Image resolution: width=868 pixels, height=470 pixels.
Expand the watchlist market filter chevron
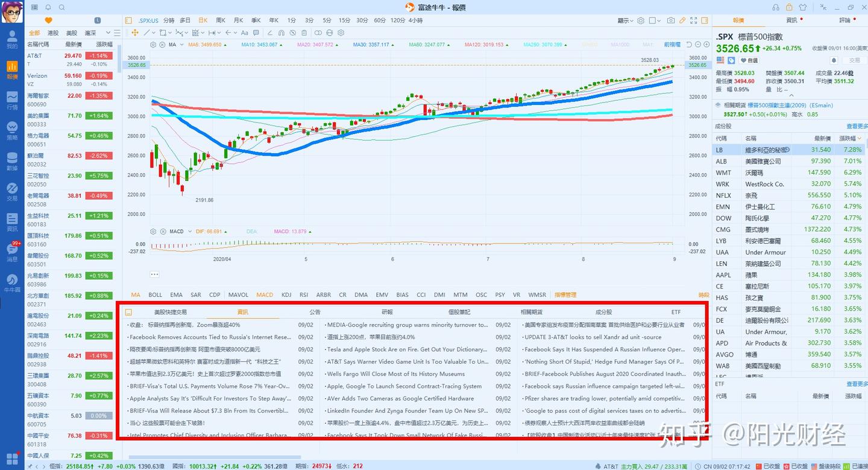(x=108, y=33)
